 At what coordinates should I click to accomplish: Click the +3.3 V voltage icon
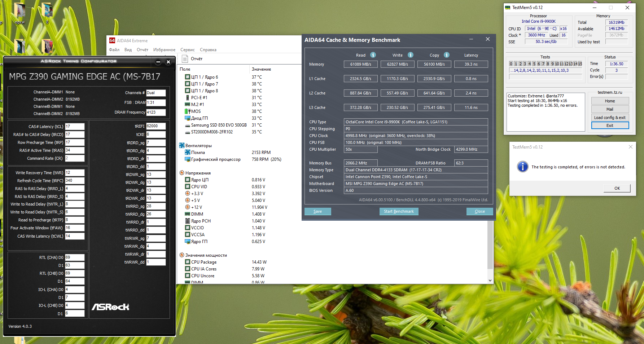coord(188,193)
